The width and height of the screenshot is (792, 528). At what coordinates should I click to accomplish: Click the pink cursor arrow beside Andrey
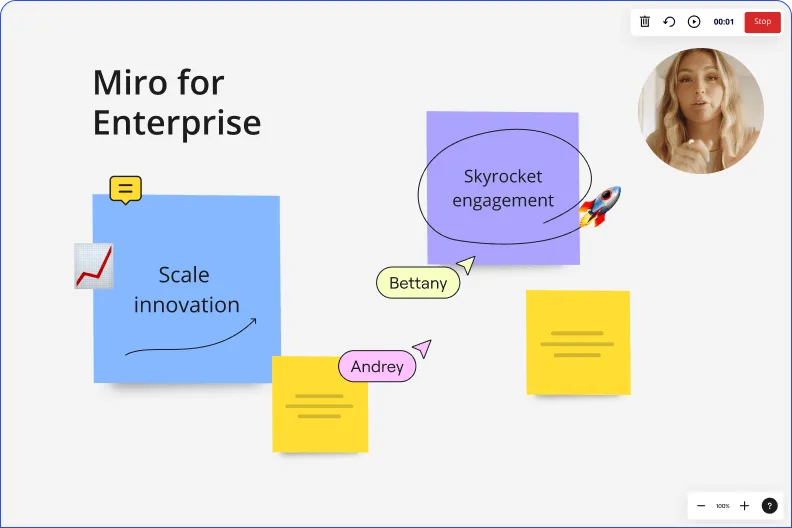click(x=422, y=348)
